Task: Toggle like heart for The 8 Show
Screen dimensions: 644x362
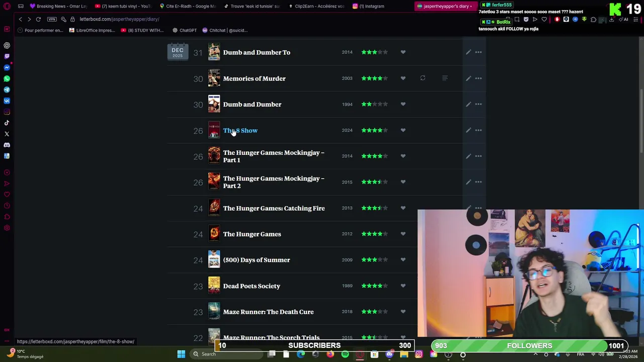Action: pos(403,130)
